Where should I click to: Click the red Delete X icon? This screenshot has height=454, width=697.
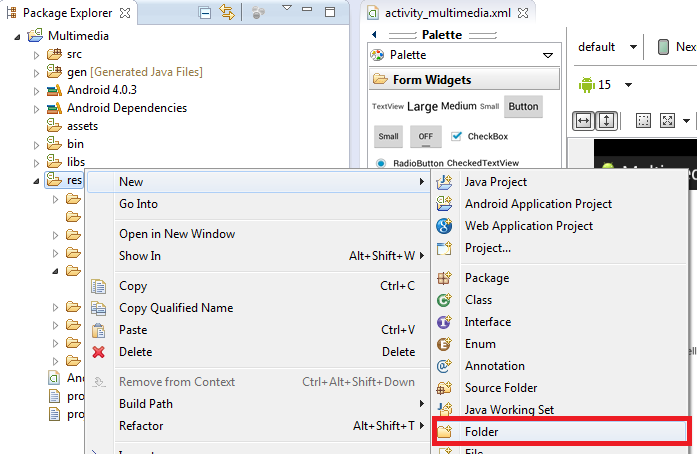pos(98,352)
